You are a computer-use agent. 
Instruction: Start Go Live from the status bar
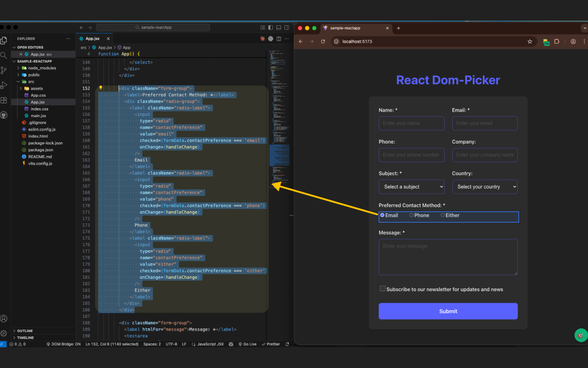pyautogui.click(x=247, y=344)
